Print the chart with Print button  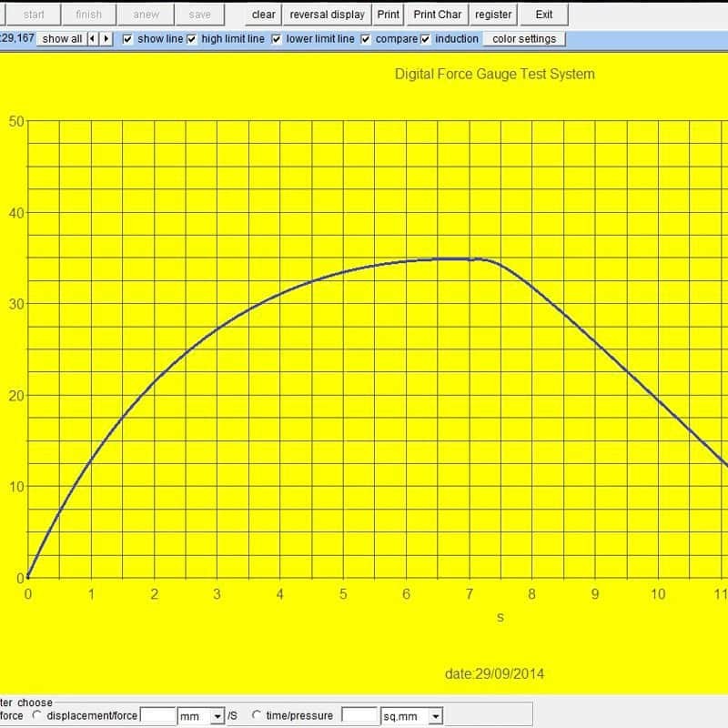coord(389,15)
